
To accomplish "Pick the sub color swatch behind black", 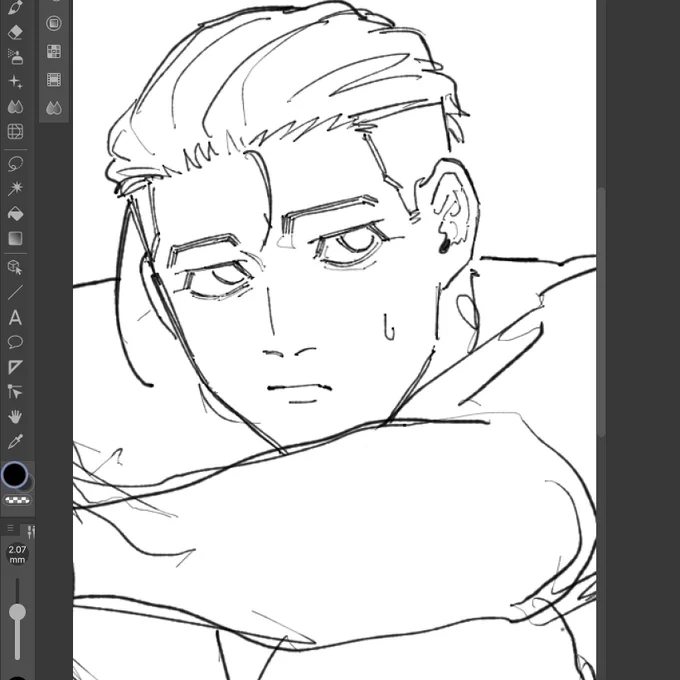I will point(28,485).
